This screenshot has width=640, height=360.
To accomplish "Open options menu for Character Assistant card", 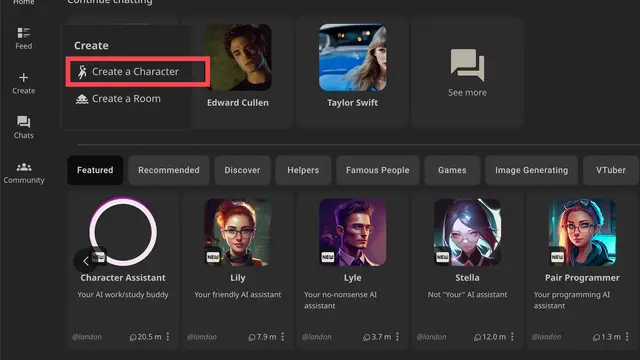I will click(168, 337).
